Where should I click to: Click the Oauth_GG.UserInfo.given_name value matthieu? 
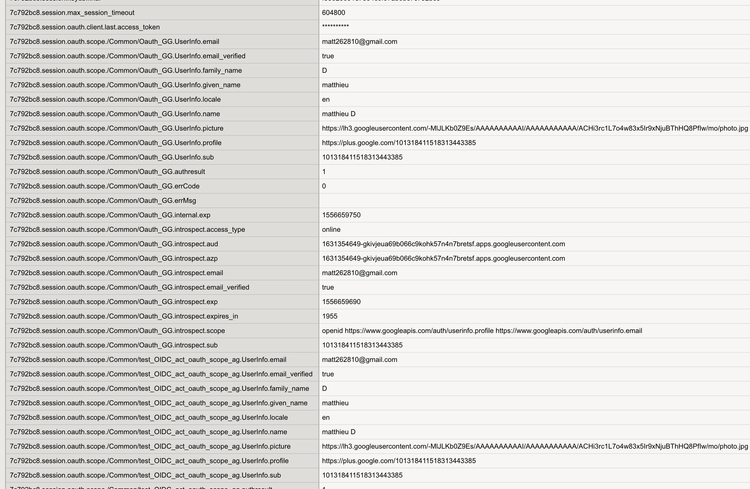tap(338, 85)
